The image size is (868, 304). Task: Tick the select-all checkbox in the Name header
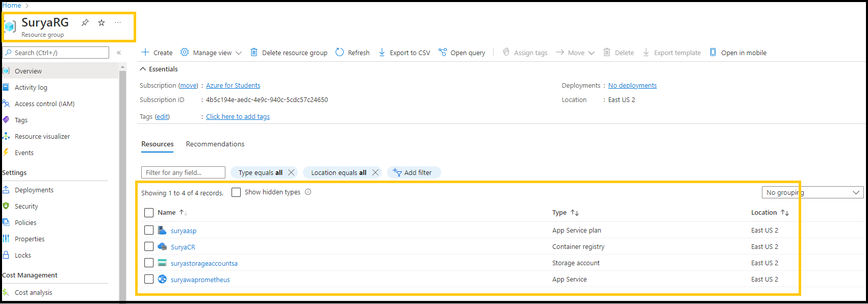click(x=149, y=213)
